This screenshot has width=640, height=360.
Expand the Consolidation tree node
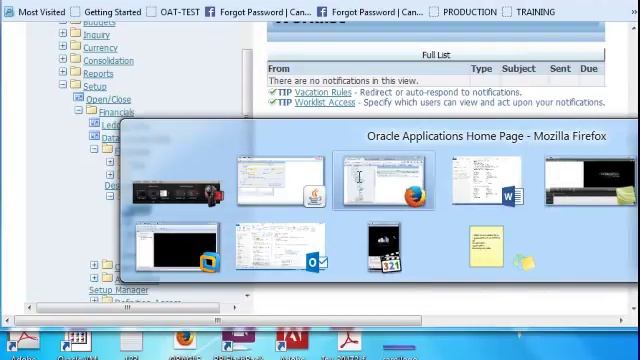click(63, 59)
